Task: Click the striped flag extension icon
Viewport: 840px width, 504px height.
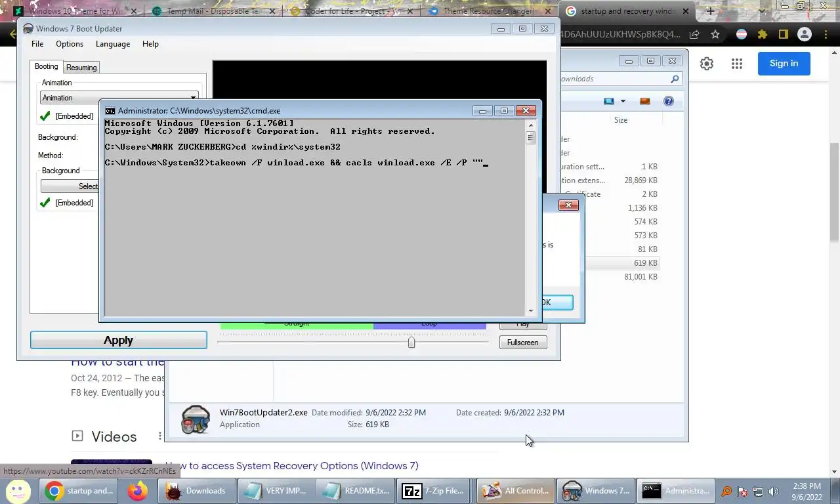Action: (x=741, y=34)
